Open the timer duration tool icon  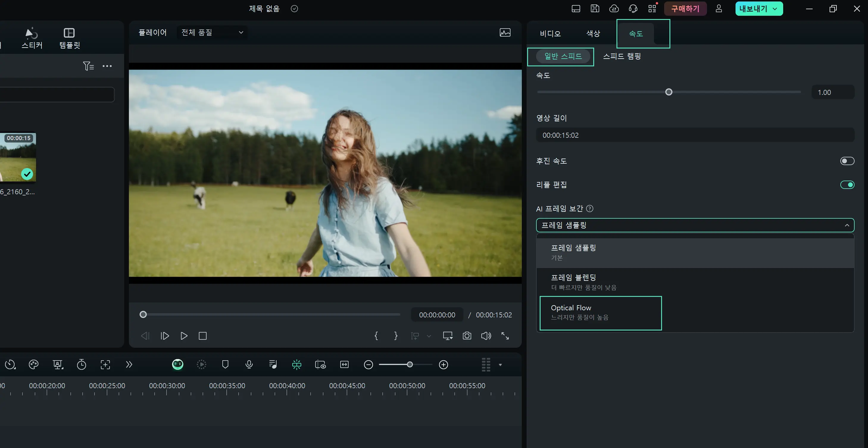(x=82, y=364)
